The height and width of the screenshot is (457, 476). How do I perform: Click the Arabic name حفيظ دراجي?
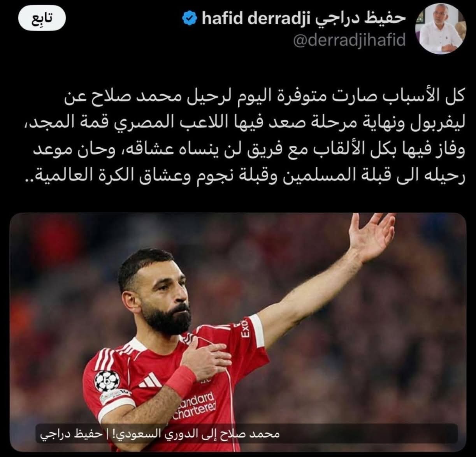point(360,18)
